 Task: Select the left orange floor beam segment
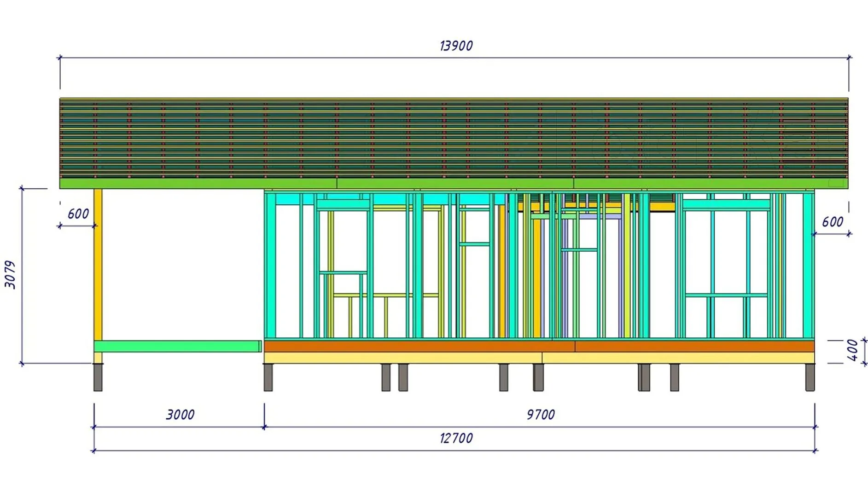coord(419,346)
